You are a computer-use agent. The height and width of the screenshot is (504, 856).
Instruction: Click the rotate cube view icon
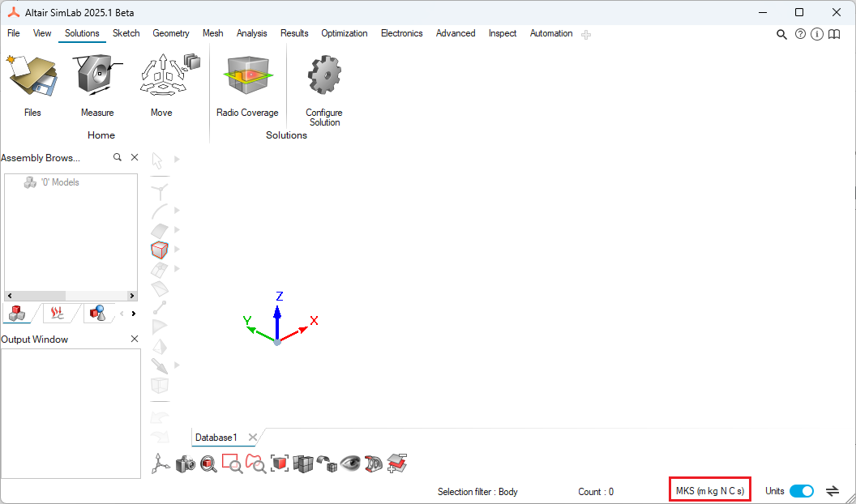pos(327,463)
